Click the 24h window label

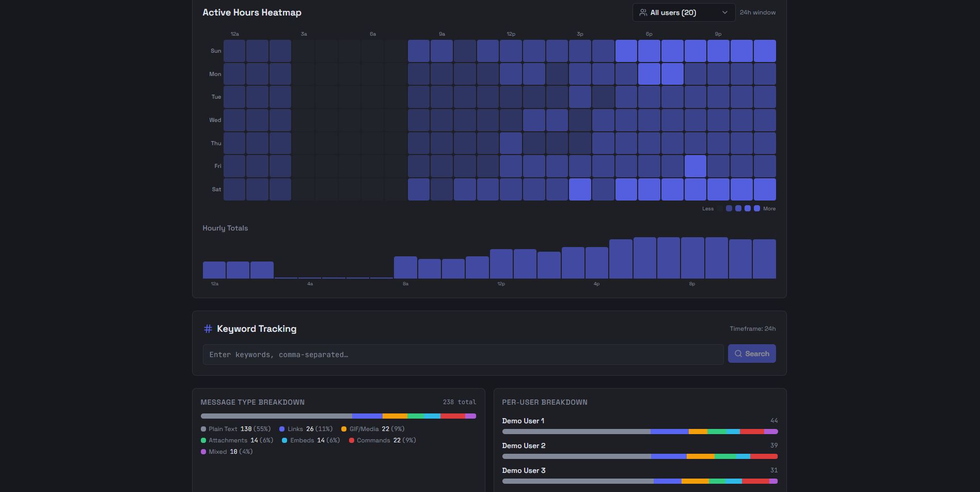tap(757, 12)
